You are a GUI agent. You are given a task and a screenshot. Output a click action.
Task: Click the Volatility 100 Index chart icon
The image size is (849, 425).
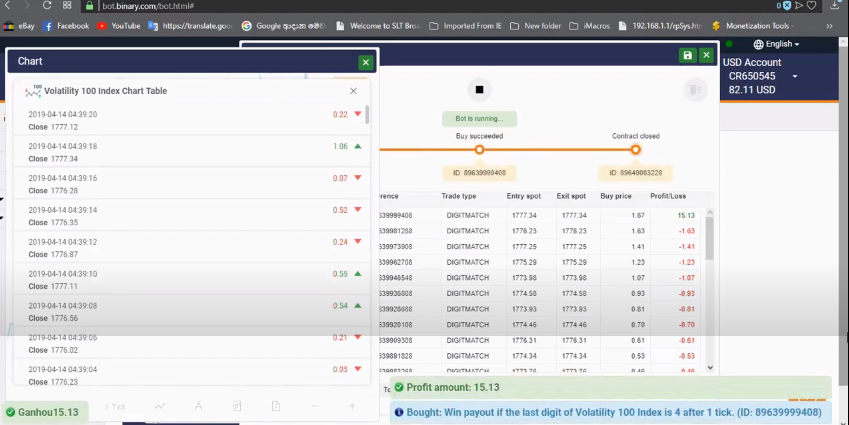(33, 91)
